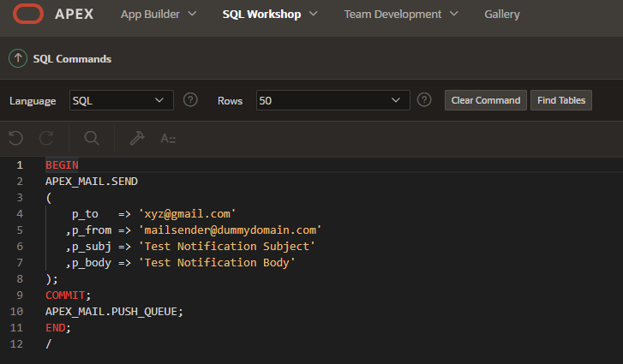
Task: Click the Clear Command button
Action: [486, 100]
